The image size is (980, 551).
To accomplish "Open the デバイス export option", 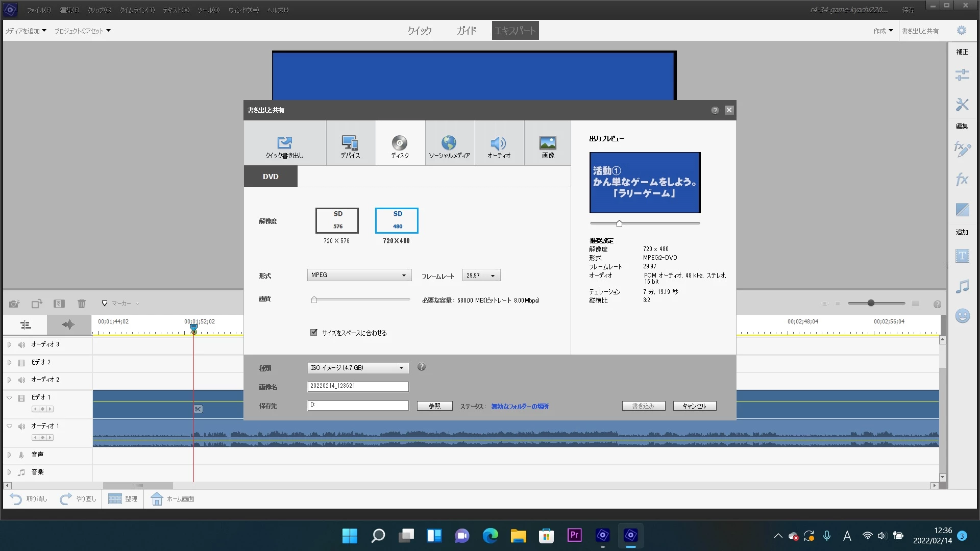I will tap(350, 143).
